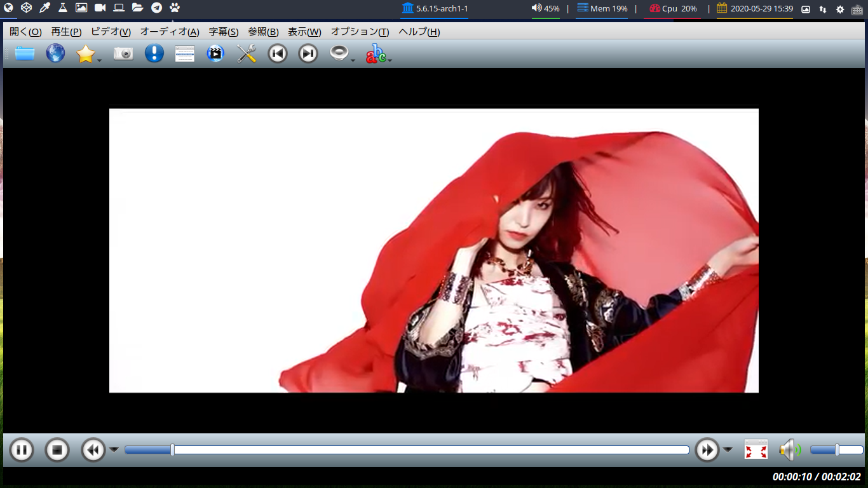Open favorites with the gold star icon
The height and width of the screenshot is (488, 868).
(85, 54)
